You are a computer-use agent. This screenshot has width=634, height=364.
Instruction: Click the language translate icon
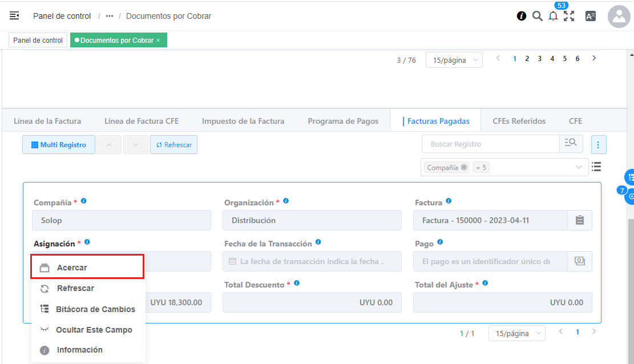pyautogui.click(x=591, y=16)
